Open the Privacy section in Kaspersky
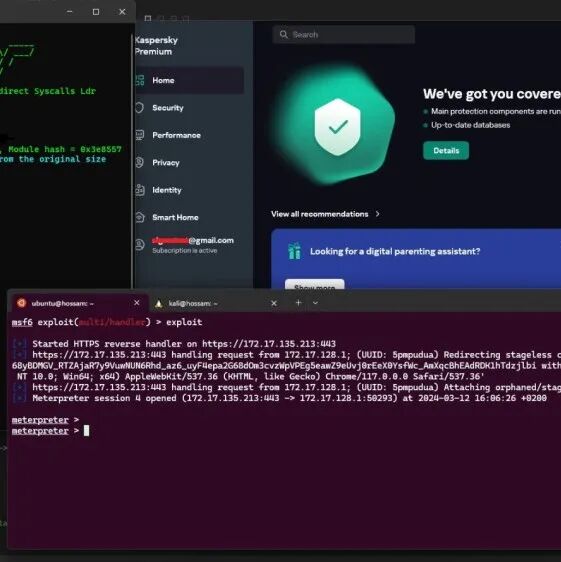Viewport: 561px width, 562px height. pyautogui.click(x=166, y=162)
